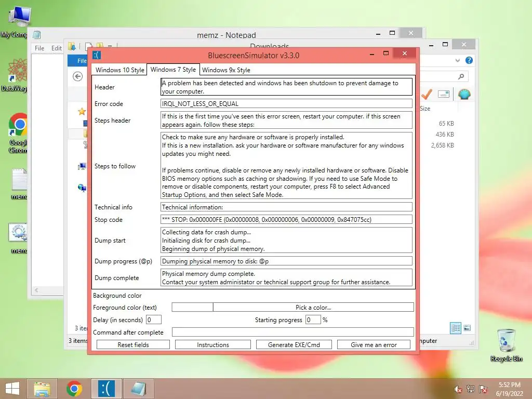This screenshot has width=532, height=399.
Task: Switch Explorer to details view icon
Action: coord(455,328)
